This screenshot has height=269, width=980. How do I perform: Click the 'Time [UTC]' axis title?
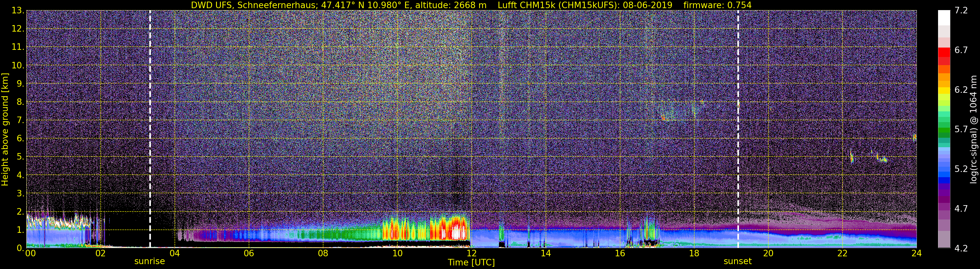coord(471,262)
